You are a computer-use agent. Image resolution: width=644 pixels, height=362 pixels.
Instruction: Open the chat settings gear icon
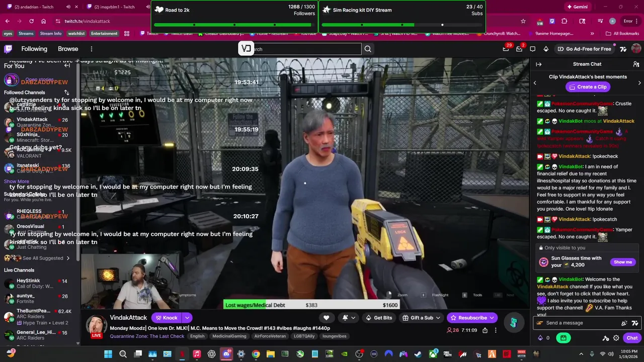[616, 338]
